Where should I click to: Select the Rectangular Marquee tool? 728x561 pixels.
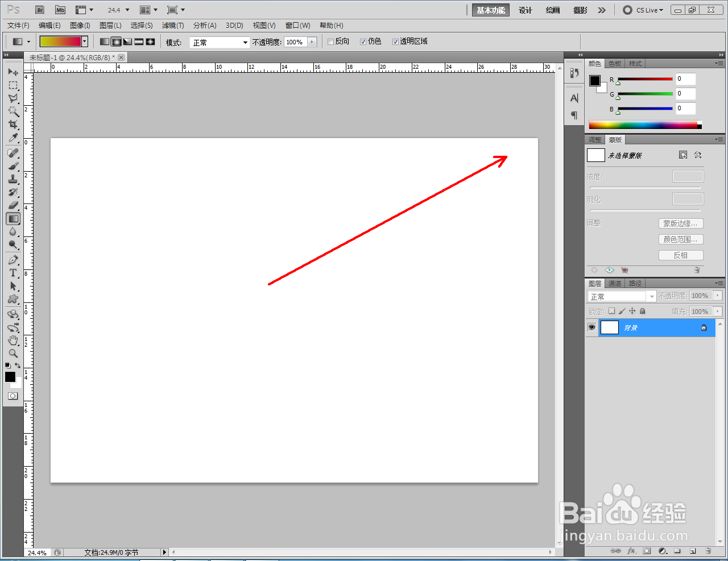coord(13,85)
